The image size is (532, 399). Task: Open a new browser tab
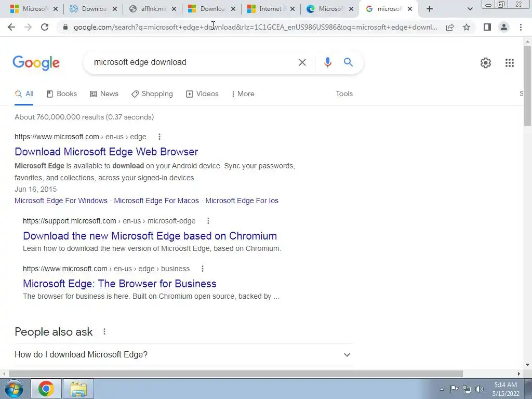430,9
